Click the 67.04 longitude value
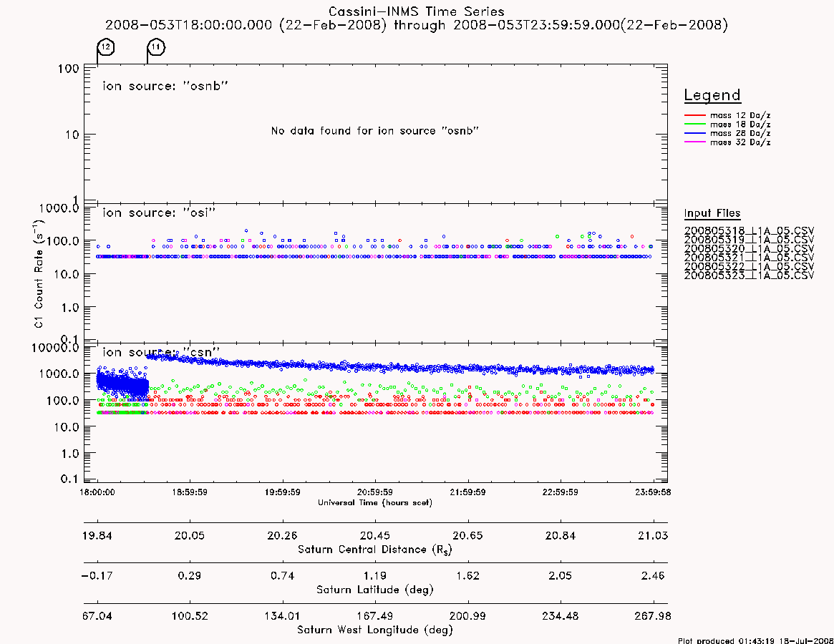Screen dimensions: 834x644 point(97,616)
